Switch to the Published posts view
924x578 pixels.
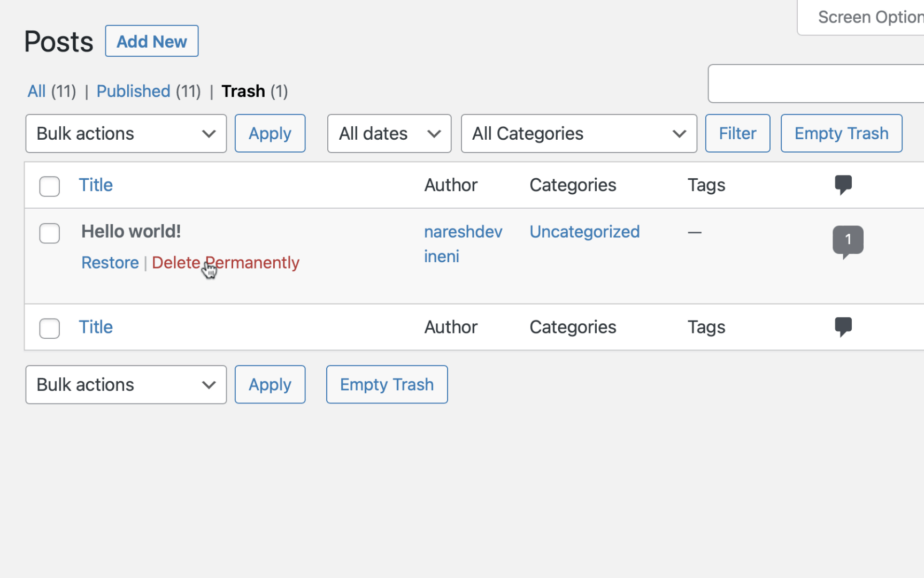pyautogui.click(x=133, y=91)
